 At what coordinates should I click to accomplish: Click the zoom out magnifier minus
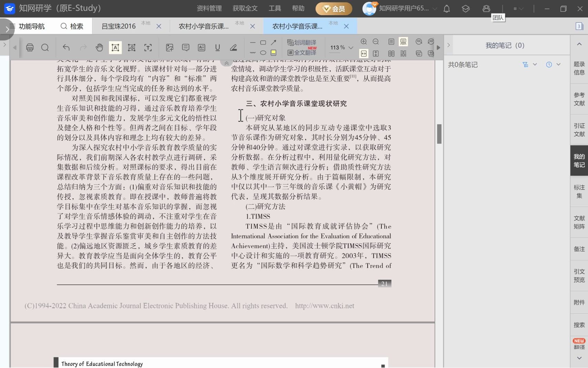coord(376,42)
